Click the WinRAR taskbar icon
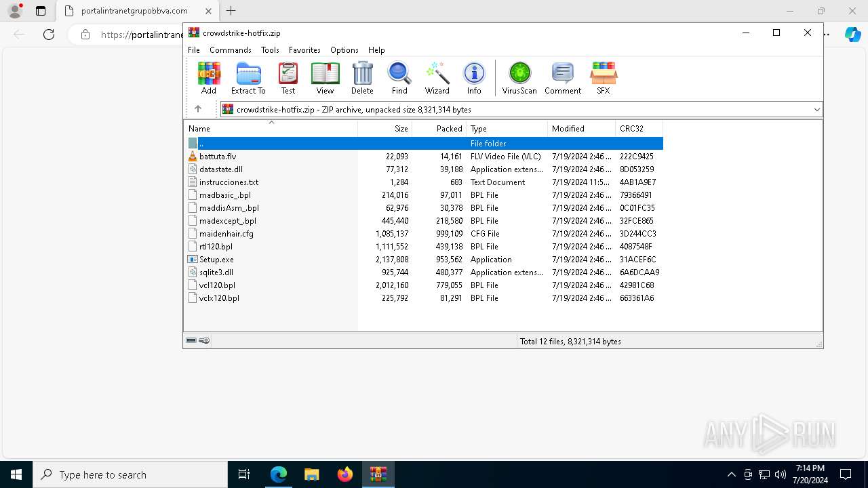 coord(378,474)
